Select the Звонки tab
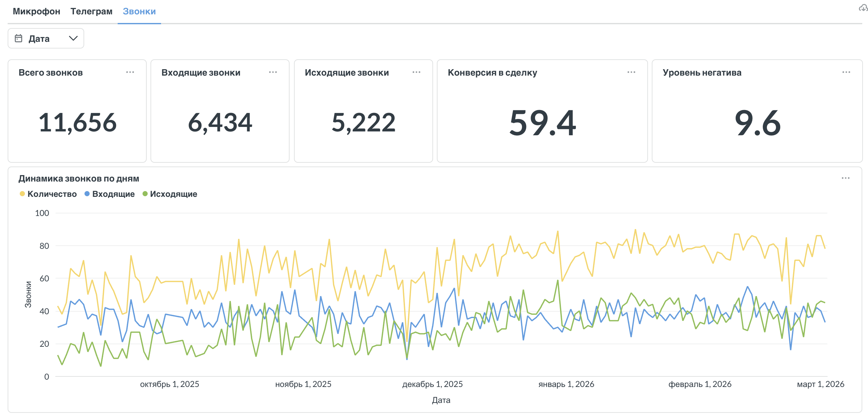This screenshot has height=416, width=868. pos(139,11)
